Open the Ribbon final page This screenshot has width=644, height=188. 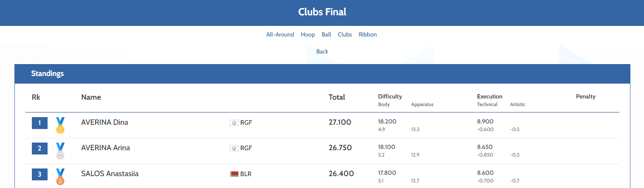pyautogui.click(x=367, y=35)
